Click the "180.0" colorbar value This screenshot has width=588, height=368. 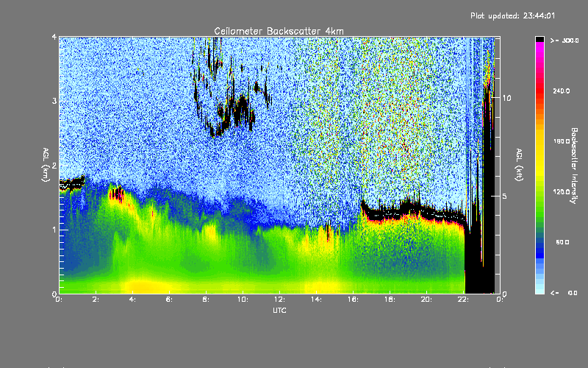[562, 141]
